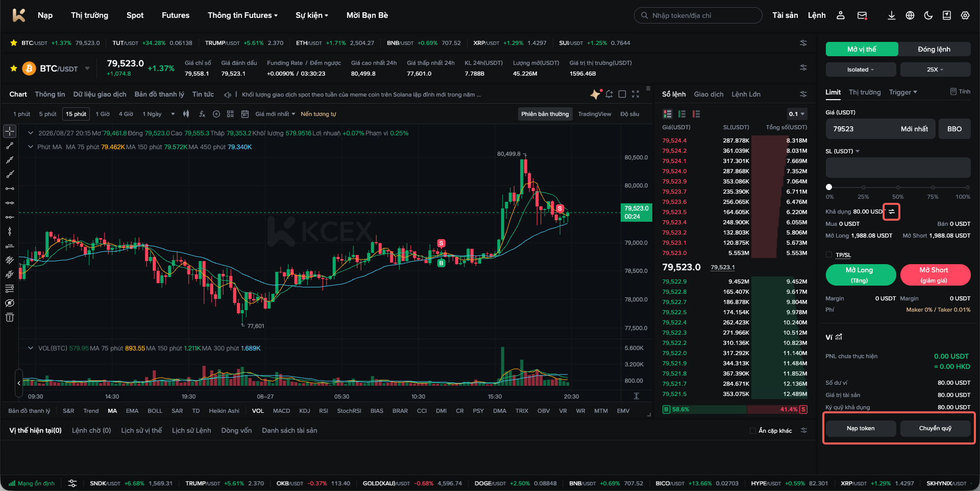
Task: Expand chart to fullscreen
Action: (635, 94)
